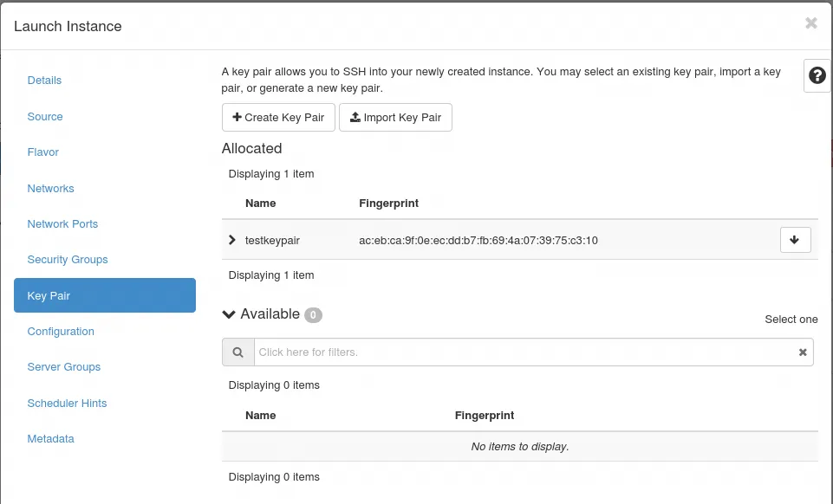Viewport: 833px width, 504px height.
Task: Collapse the Available section chevron
Action: pos(229,314)
